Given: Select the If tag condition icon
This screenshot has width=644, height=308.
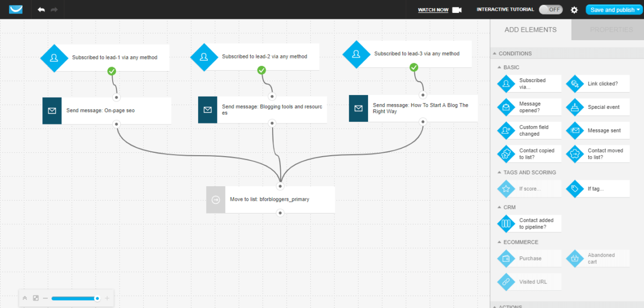Looking at the screenshot, I should coord(575,189).
